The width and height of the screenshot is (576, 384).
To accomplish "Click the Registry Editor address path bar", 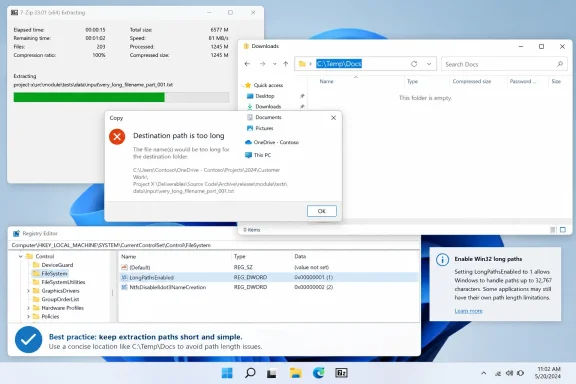I will coord(214,245).
